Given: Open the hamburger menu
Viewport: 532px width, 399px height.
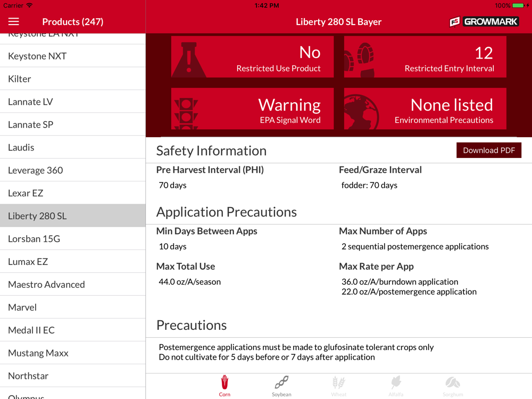Looking at the screenshot, I should click(x=14, y=22).
